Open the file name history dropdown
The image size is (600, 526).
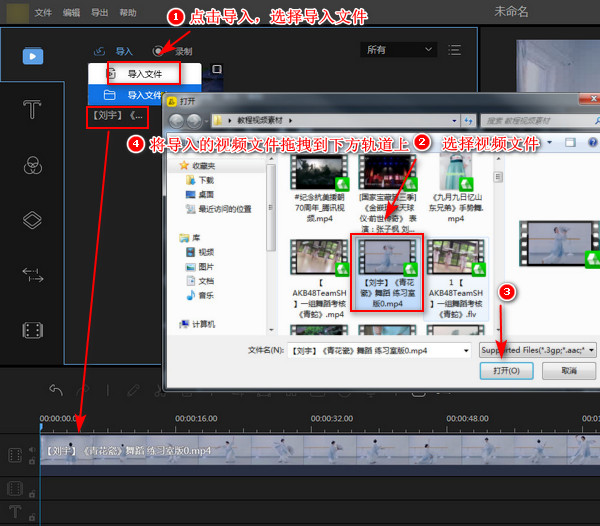point(466,350)
